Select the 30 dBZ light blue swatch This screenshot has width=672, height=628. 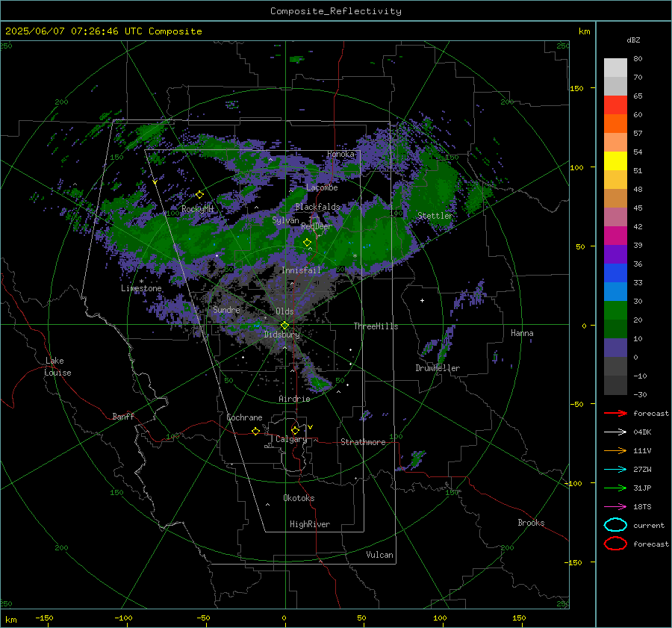tap(615, 291)
